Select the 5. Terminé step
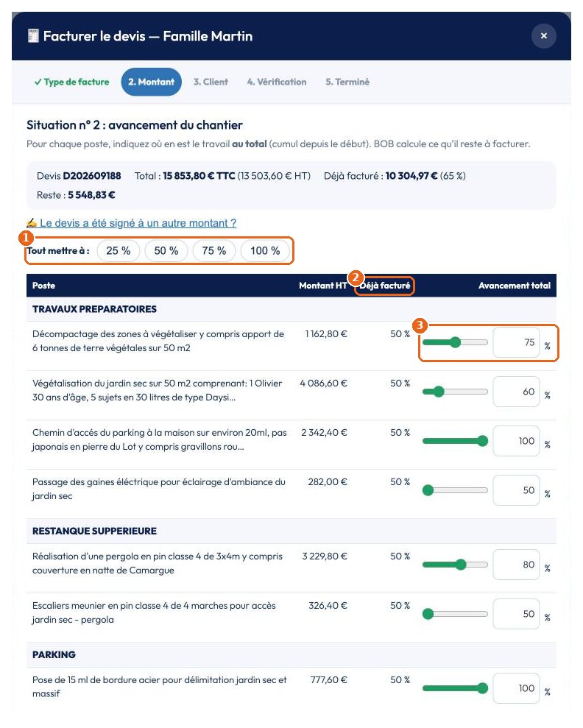This screenshot has width=583, height=728. coord(347,82)
